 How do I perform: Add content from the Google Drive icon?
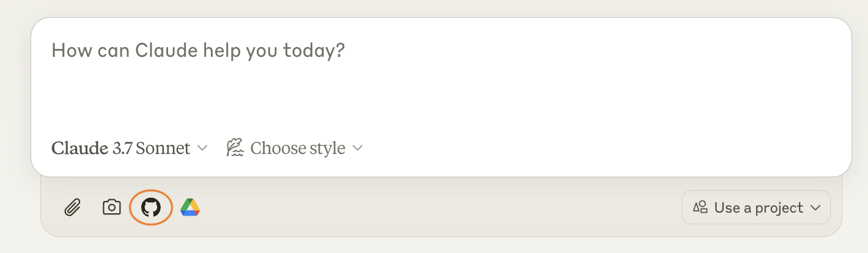pyautogui.click(x=190, y=208)
